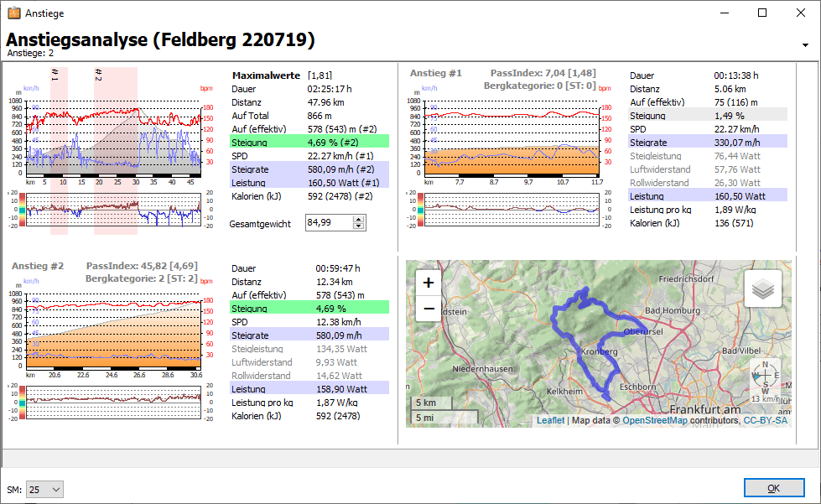Viewport: 821px width, 504px height.
Task: Click the Anstieg #1 heading
Action: (x=435, y=73)
